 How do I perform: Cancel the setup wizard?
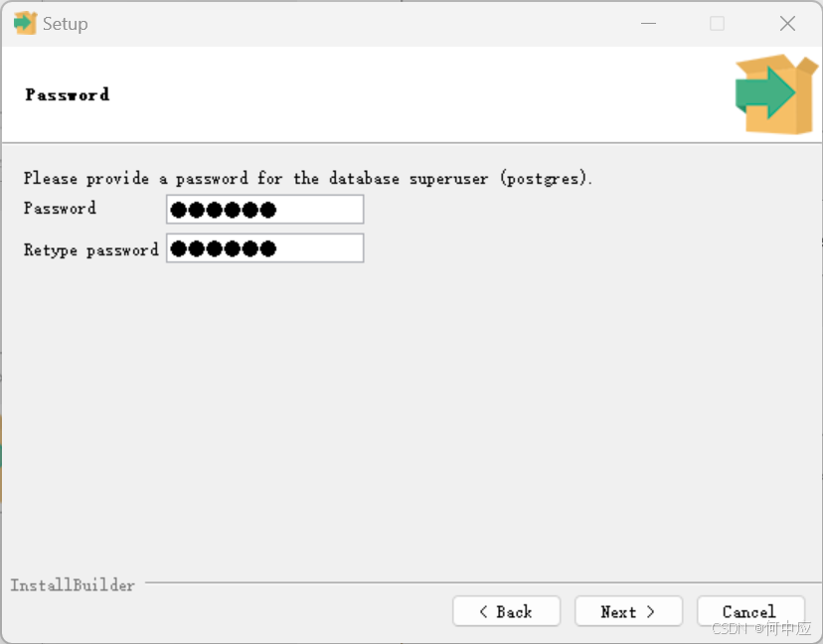[750, 611]
